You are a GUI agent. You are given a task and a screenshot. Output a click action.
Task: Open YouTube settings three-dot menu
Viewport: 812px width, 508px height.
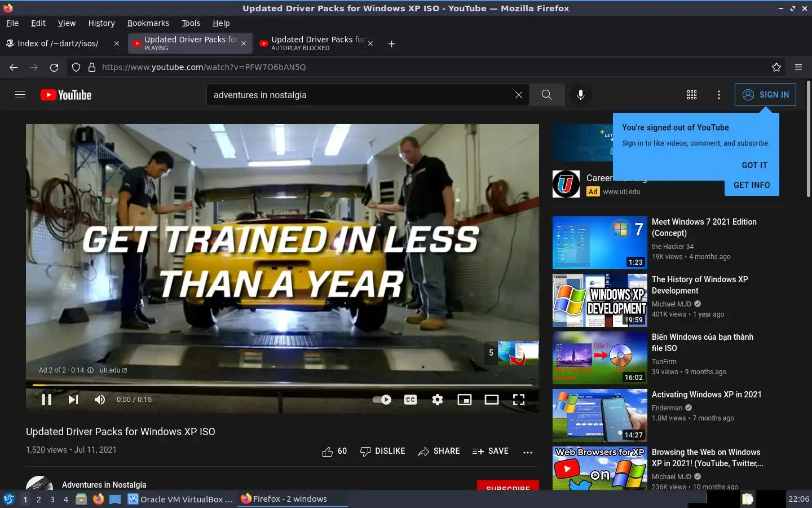click(719, 95)
